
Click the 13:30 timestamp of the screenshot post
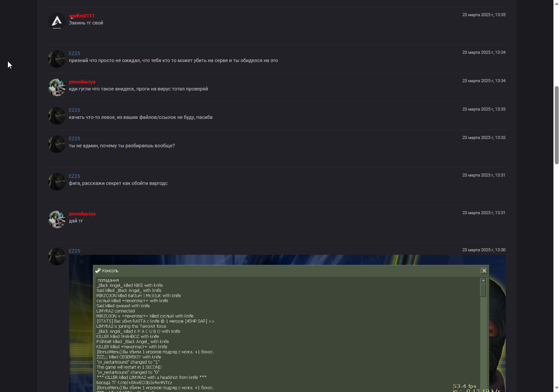point(484,250)
